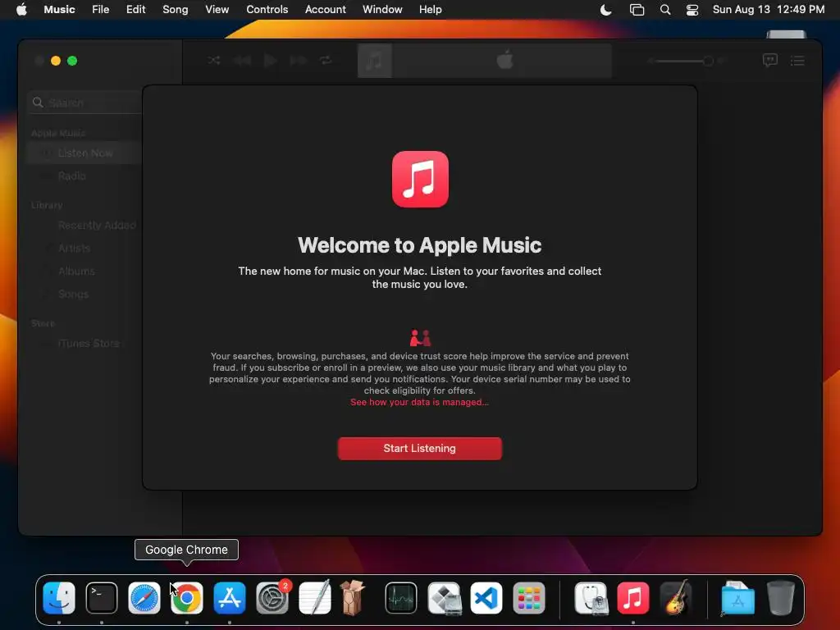This screenshot has height=630, width=840.
Task: Open Disk Utility from the Dock
Action: pyautogui.click(x=591, y=597)
